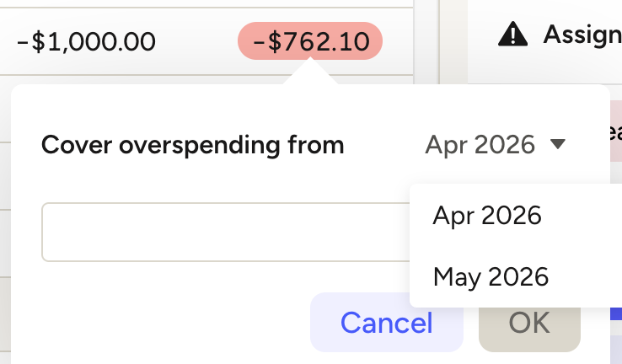
Task: Choose May 2026 from the month list
Action: click(490, 276)
